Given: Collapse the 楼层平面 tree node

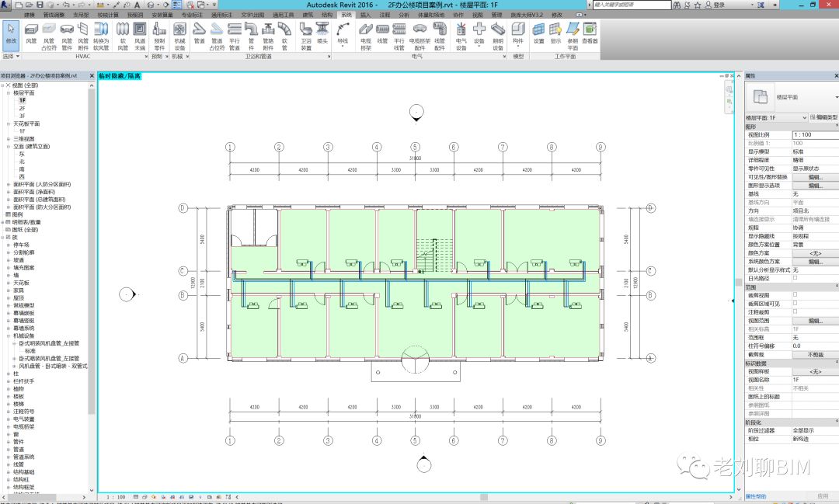Looking at the screenshot, I should click(x=9, y=93).
